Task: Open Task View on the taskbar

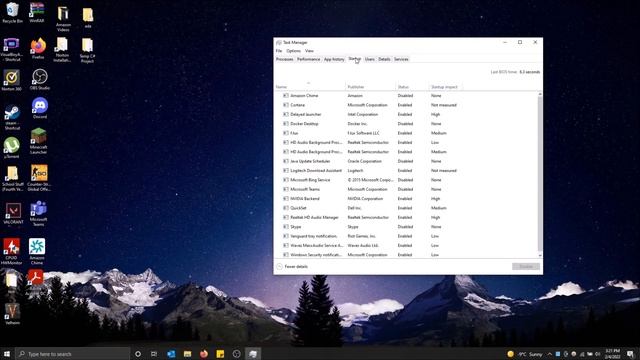Action: 154,354
